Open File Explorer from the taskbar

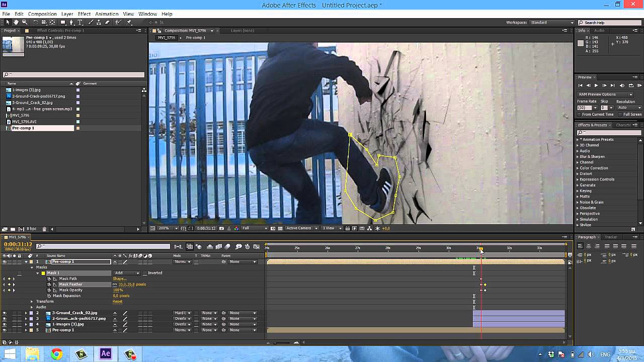(x=33, y=354)
